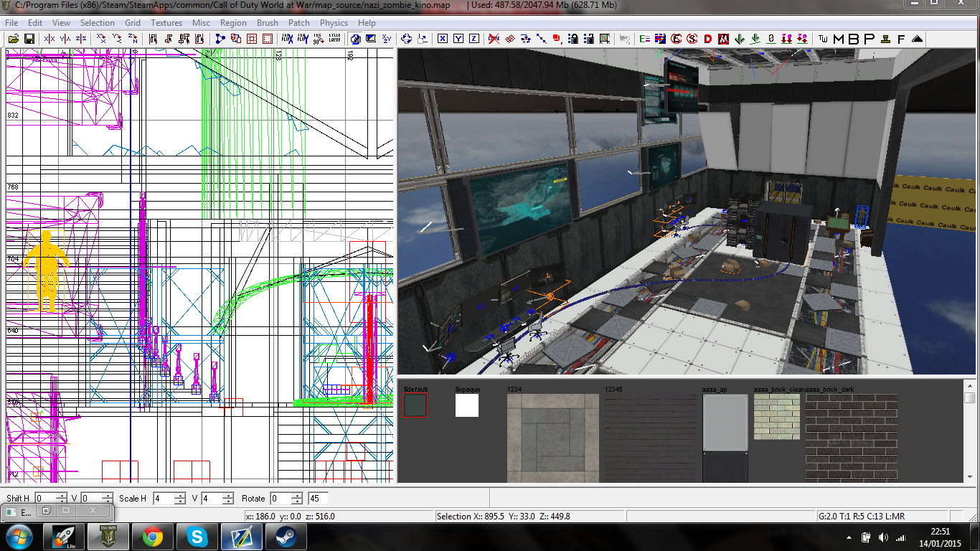Open the Brush menu
Image resolution: width=980 pixels, height=551 pixels.
pyautogui.click(x=268, y=22)
